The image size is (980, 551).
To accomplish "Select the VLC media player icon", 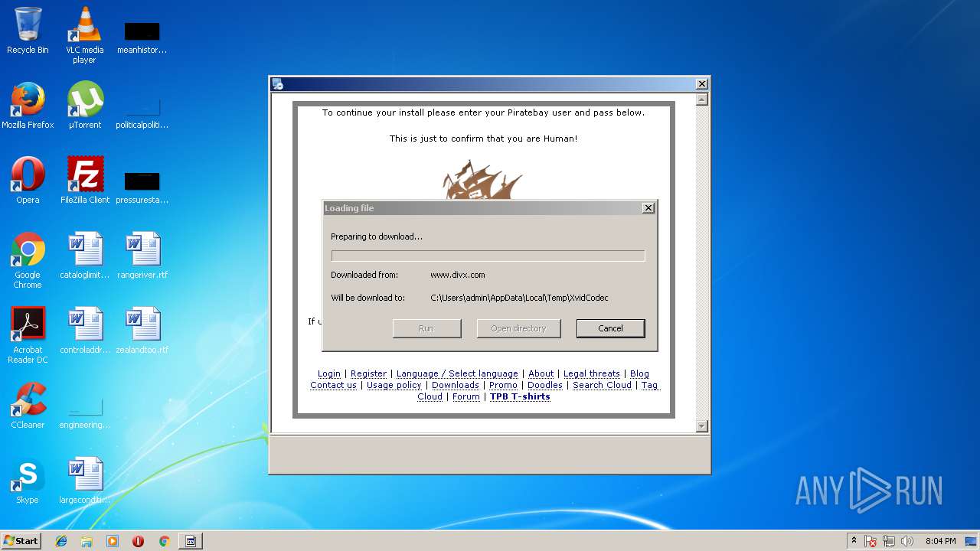I will coord(84,35).
